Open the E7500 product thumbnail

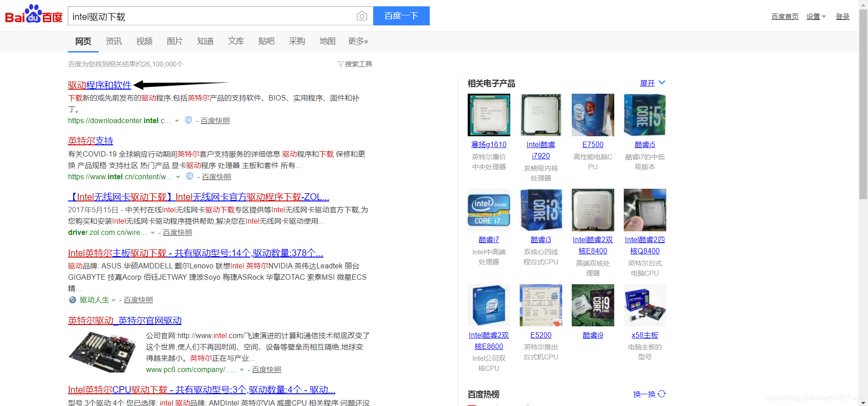tap(593, 115)
